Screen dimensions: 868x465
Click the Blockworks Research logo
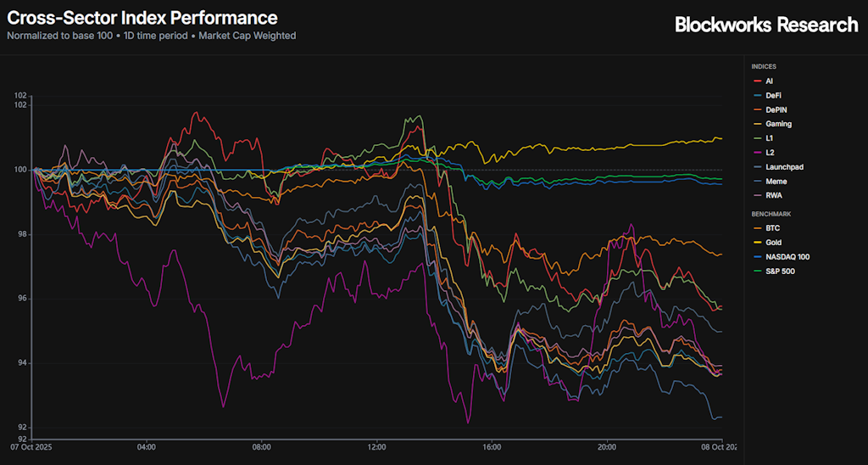(766, 25)
